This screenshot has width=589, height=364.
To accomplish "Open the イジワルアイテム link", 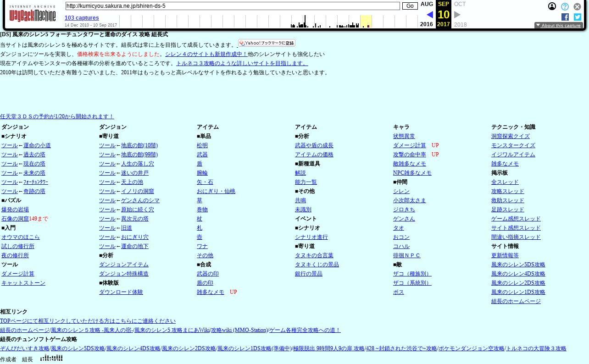I will pos(513,154).
